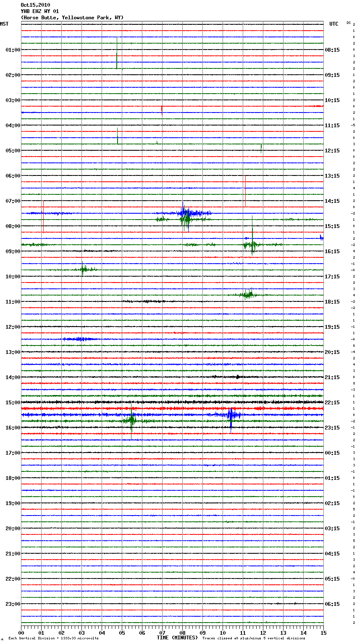Select the '18:00' MST time label

pyautogui.click(x=13, y=478)
